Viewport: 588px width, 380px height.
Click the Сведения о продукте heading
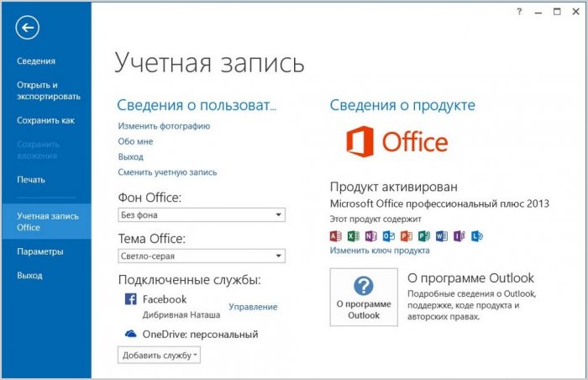tap(402, 106)
